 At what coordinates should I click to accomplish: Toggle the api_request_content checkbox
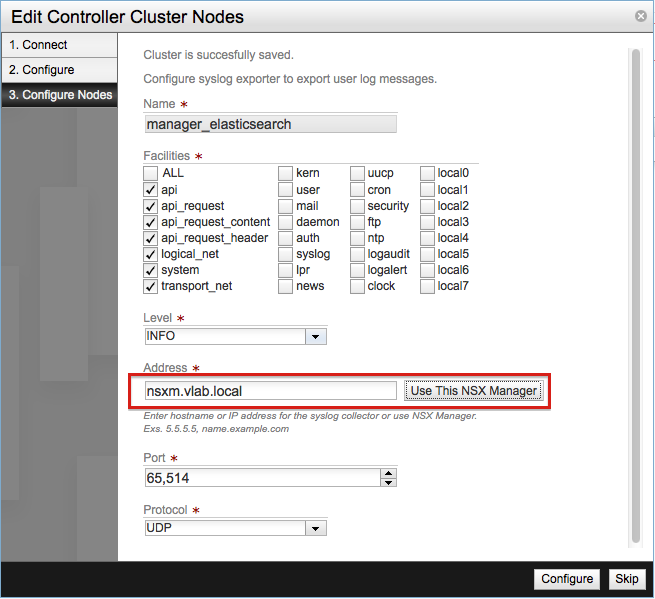click(151, 222)
